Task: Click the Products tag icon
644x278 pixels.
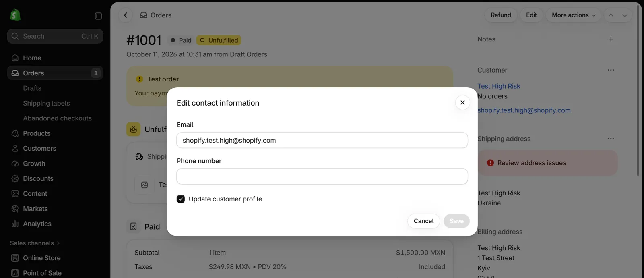Action: coord(15,133)
